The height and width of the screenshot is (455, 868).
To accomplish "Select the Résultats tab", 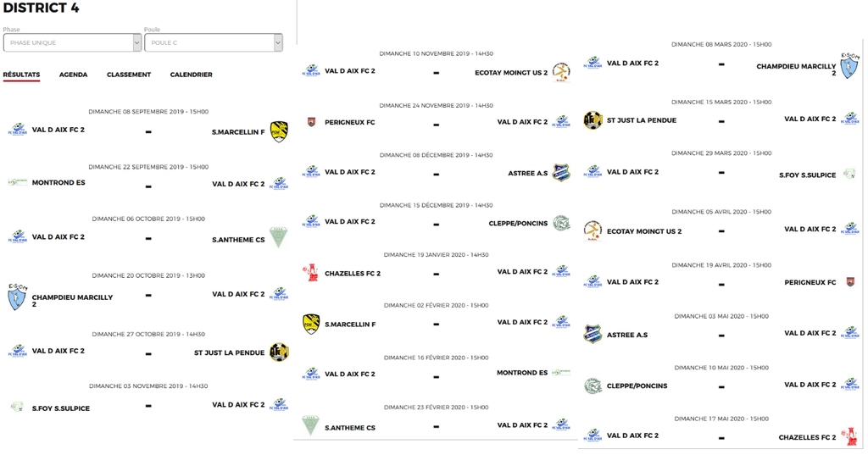I will coord(21,75).
